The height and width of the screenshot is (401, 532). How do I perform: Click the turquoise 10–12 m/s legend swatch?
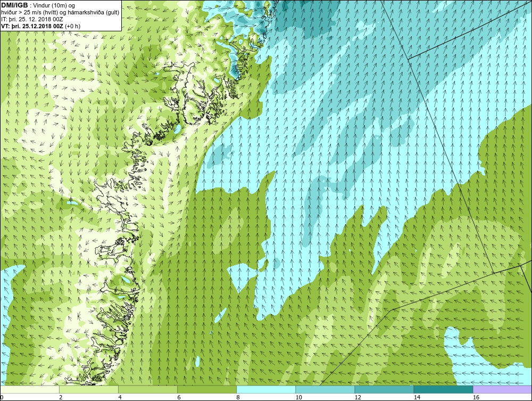pos(325,389)
